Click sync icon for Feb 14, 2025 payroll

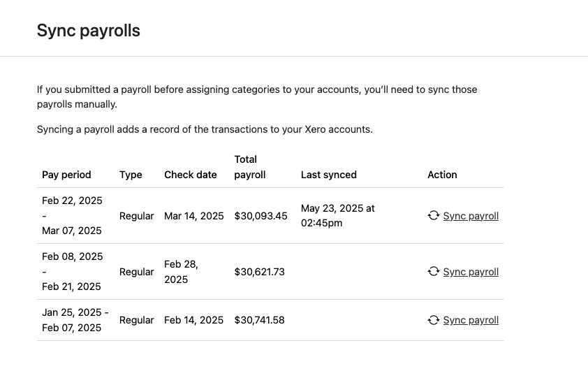433,320
